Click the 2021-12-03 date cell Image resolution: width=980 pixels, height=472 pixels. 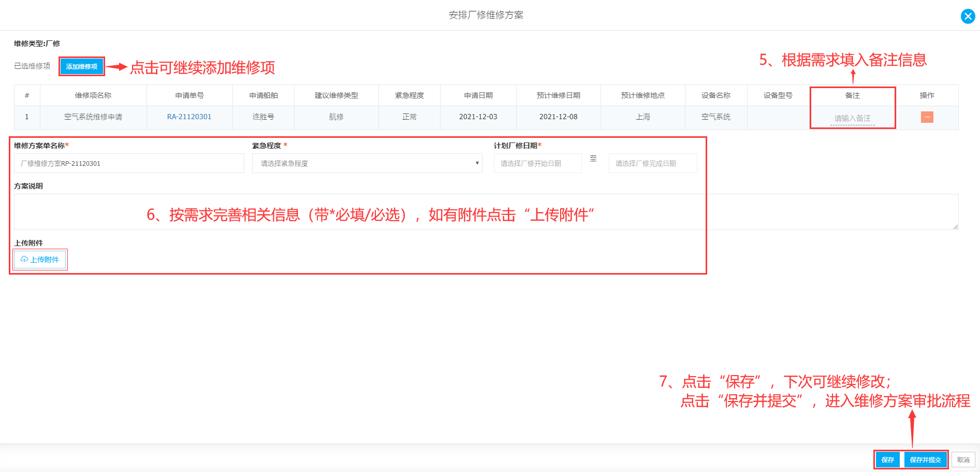478,117
